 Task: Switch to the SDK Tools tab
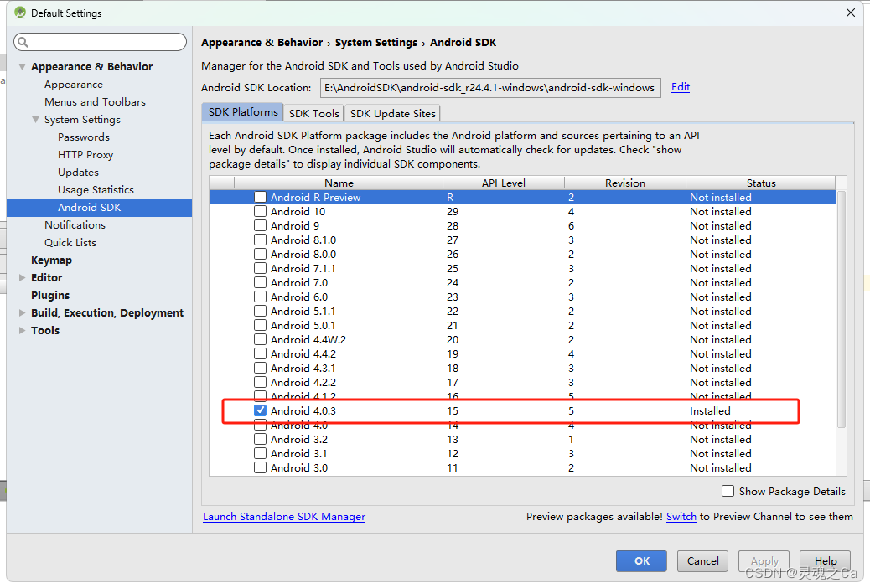(x=314, y=113)
